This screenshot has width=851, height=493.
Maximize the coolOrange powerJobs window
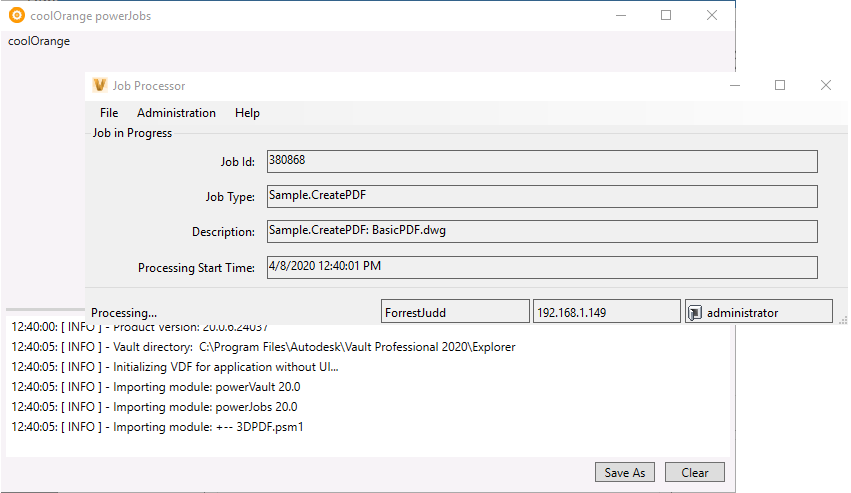666,15
